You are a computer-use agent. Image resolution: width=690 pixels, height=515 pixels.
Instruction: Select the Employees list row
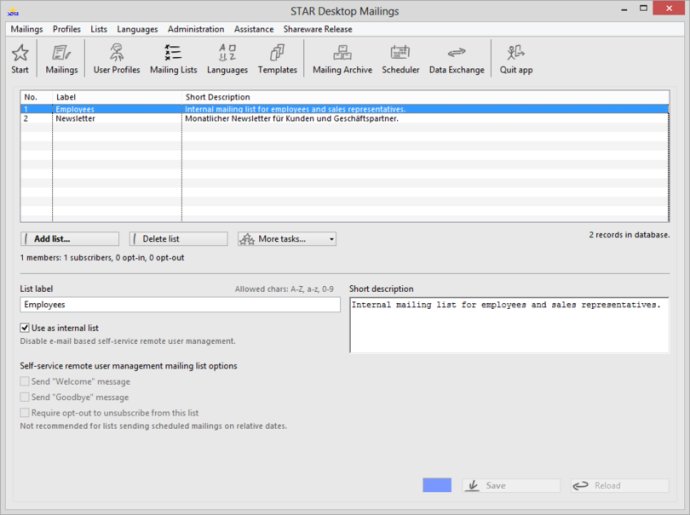(345, 109)
